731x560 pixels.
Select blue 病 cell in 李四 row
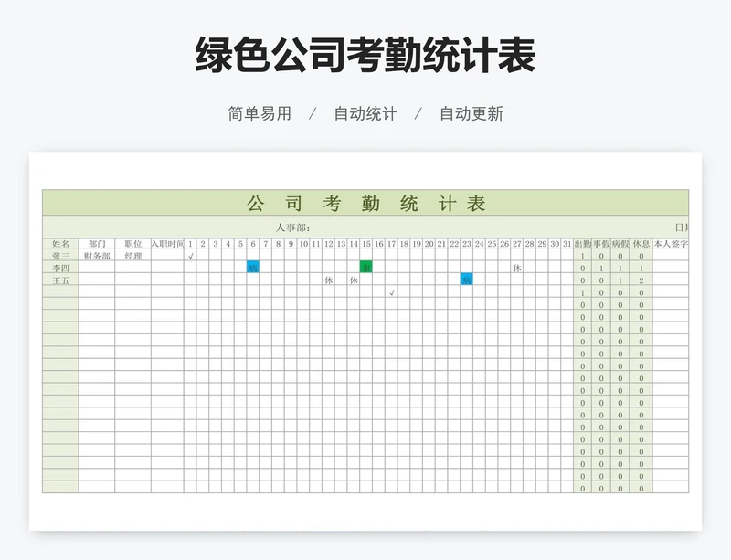point(253,268)
